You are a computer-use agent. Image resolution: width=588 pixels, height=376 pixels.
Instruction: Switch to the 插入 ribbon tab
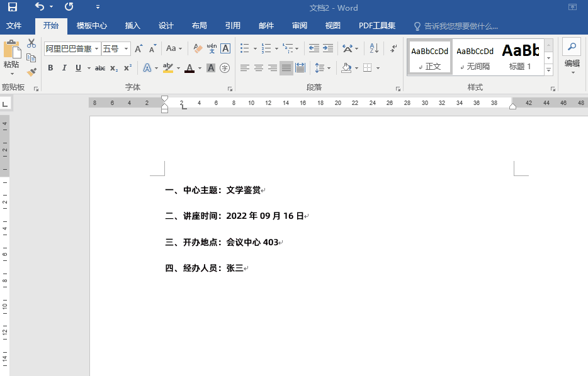(x=133, y=26)
